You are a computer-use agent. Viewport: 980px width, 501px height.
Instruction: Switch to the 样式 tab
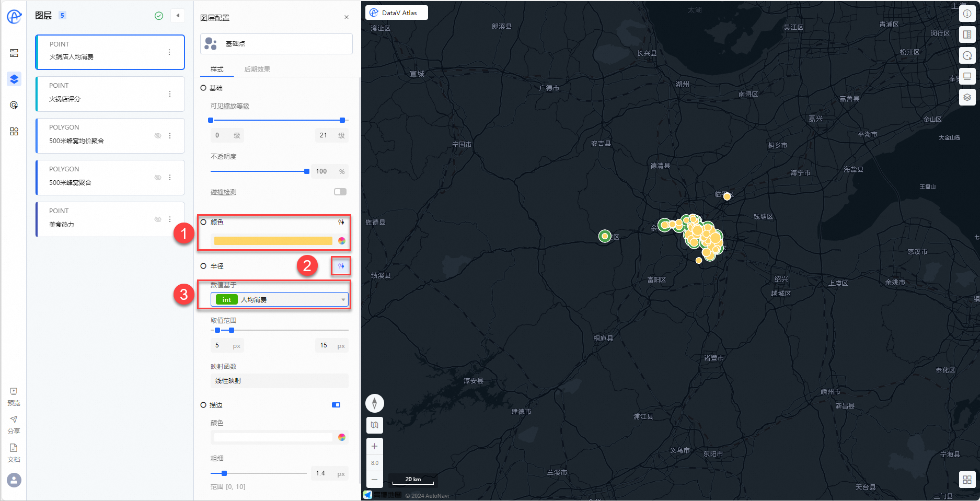[x=217, y=69]
